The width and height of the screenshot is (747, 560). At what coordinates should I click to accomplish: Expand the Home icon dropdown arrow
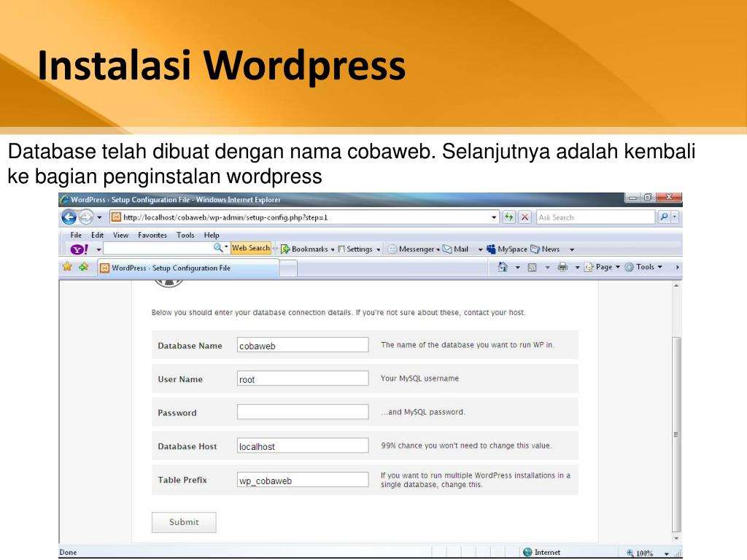[517, 268]
